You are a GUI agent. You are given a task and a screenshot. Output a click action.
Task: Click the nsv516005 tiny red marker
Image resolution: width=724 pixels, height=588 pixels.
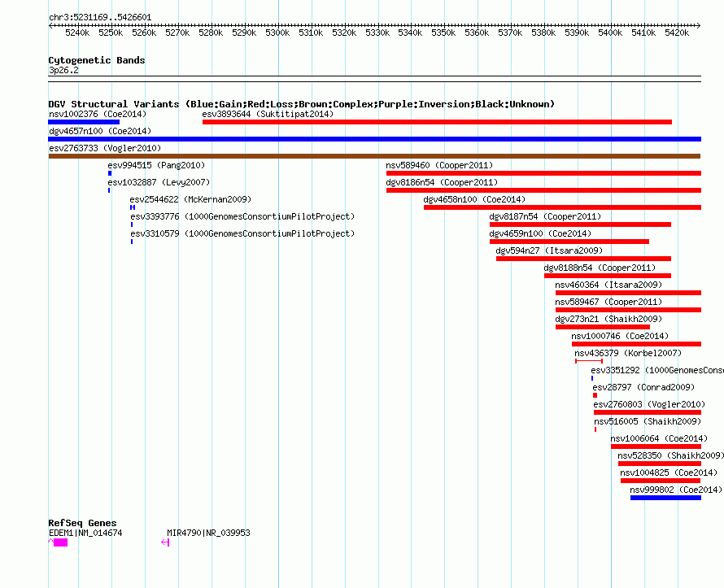[x=595, y=429]
